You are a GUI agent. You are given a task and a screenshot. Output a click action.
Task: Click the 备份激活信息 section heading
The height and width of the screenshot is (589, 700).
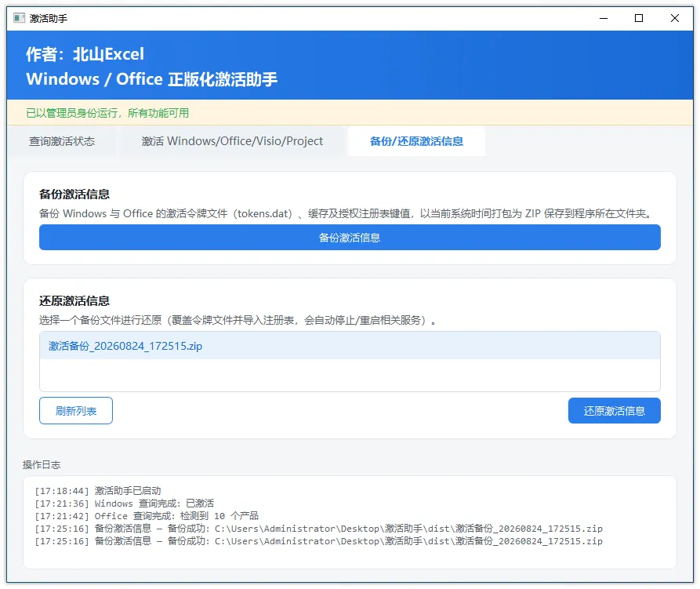(74, 195)
